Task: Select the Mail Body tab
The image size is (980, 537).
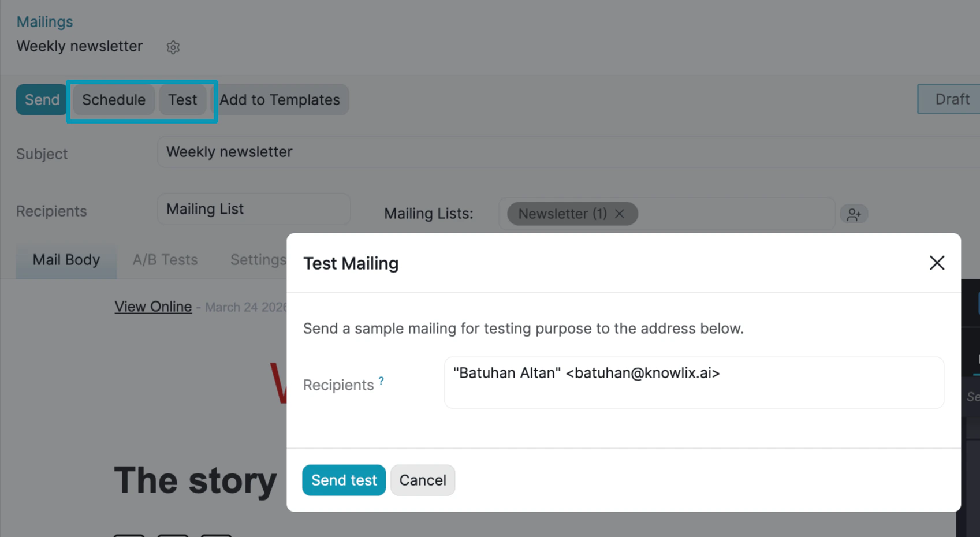Action: click(x=66, y=260)
